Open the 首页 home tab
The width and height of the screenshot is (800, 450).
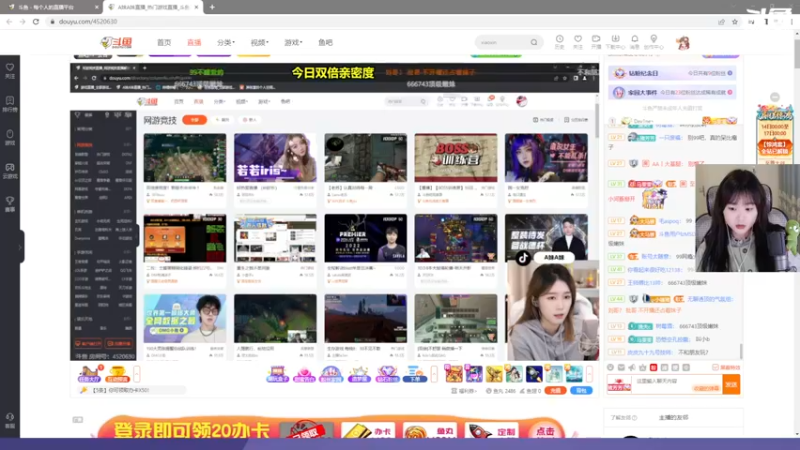(x=164, y=42)
